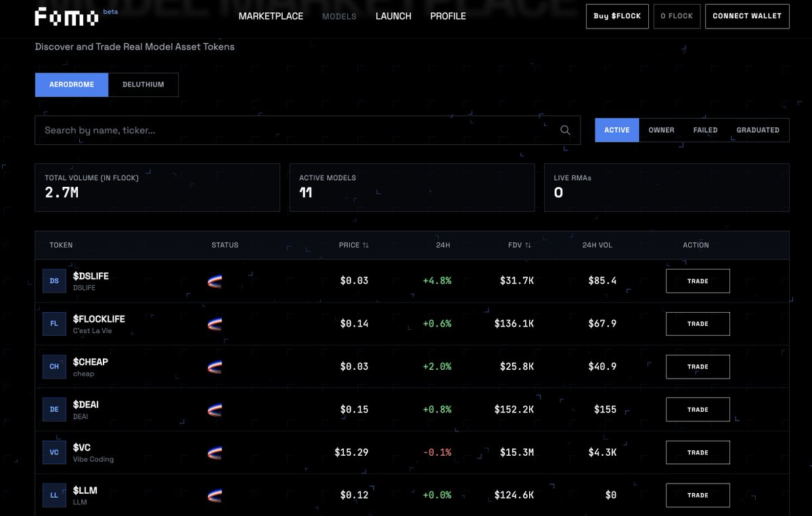Show FAILED models
The width and height of the screenshot is (812, 516).
pyautogui.click(x=705, y=130)
